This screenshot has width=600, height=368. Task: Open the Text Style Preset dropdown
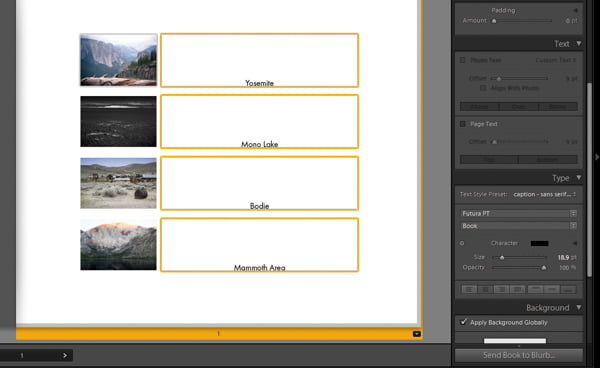(x=545, y=194)
